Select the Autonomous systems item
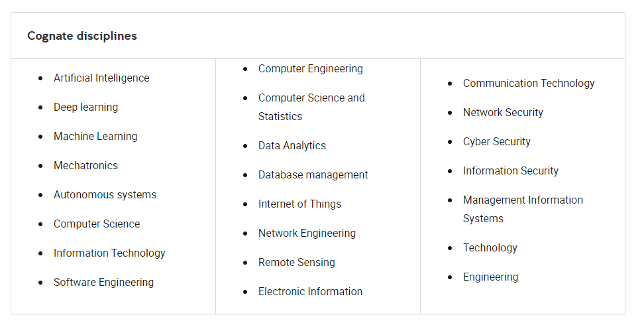The width and height of the screenshot is (644, 335). (x=105, y=195)
